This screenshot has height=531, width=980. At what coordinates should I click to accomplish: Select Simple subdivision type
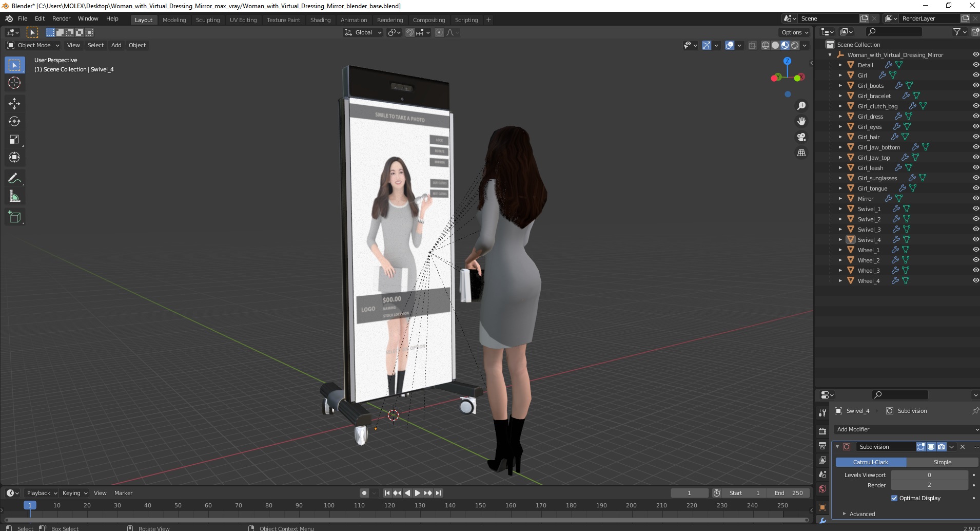(x=943, y=462)
